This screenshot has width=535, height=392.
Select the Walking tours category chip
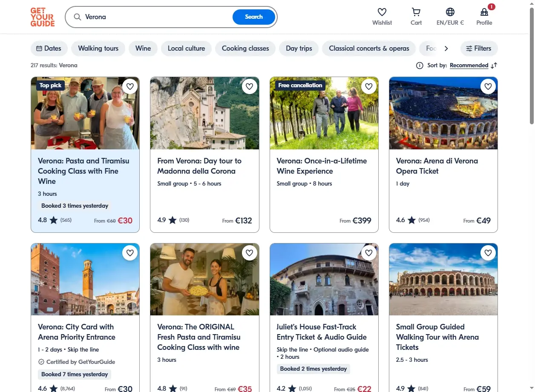coord(98,49)
